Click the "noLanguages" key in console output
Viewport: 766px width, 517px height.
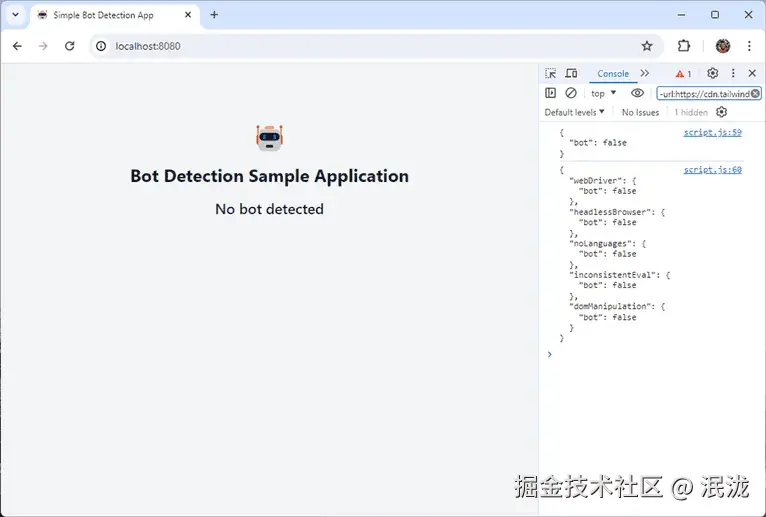coord(600,243)
